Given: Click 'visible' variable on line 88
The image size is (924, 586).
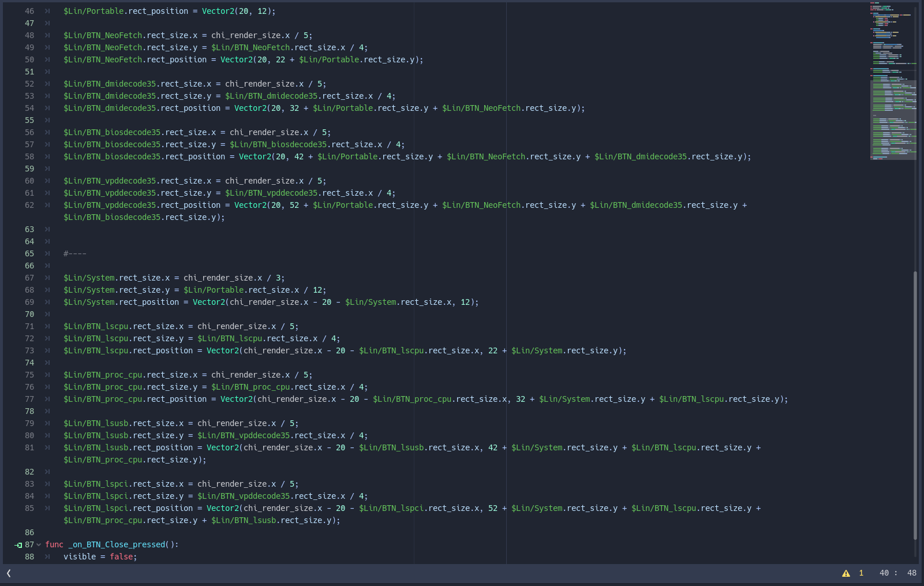Looking at the screenshot, I should coord(80,557).
